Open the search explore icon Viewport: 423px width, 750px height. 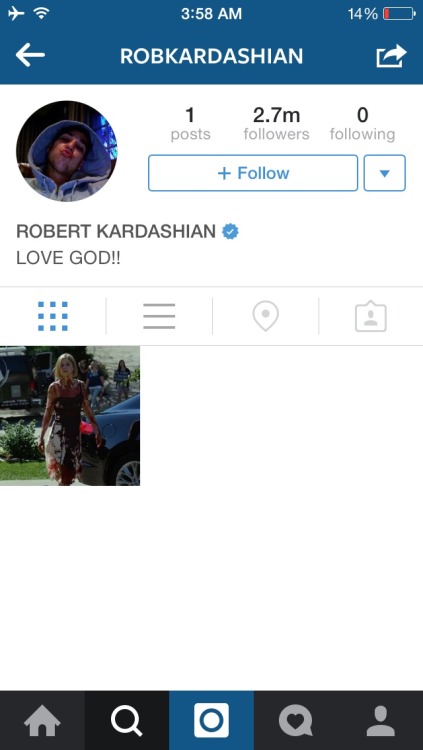(x=127, y=720)
